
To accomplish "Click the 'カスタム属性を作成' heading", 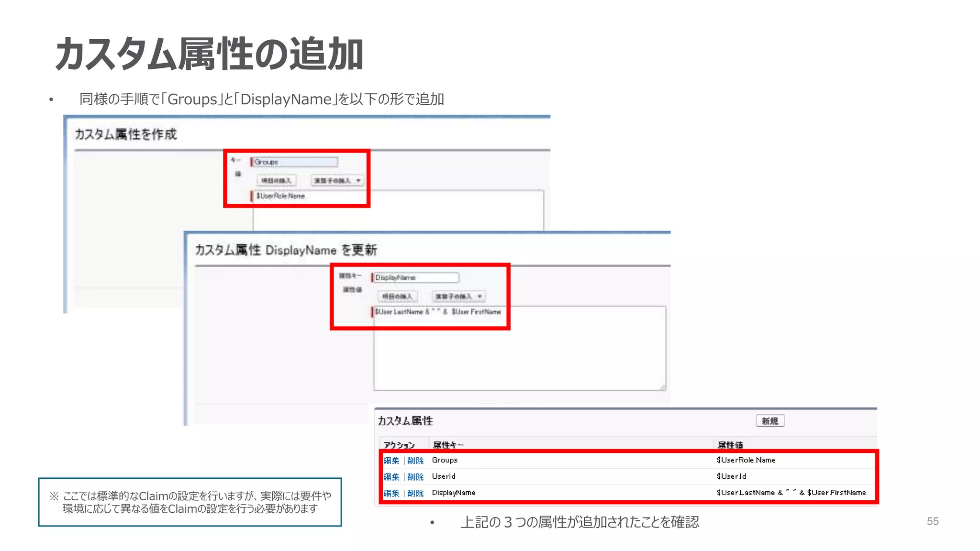I will click(x=125, y=134).
